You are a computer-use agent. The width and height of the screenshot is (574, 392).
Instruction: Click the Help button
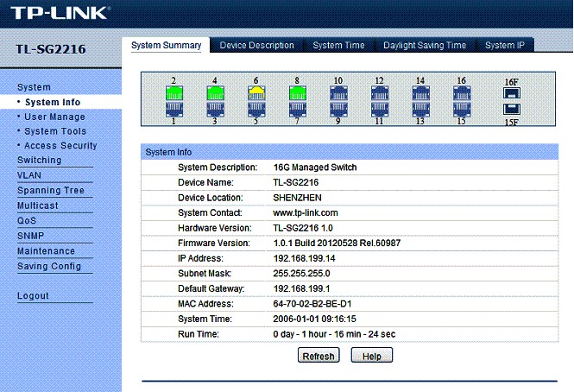click(372, 356)
